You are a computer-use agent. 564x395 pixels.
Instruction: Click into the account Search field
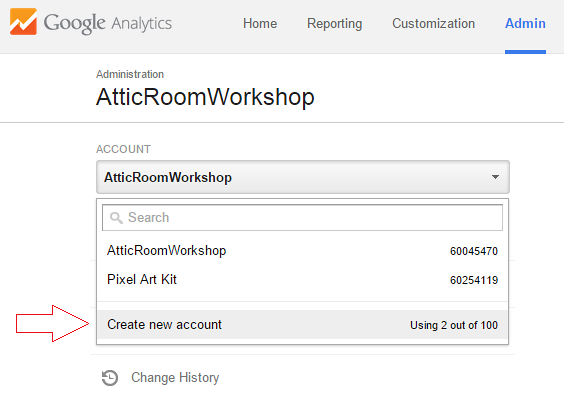(302, 218)
